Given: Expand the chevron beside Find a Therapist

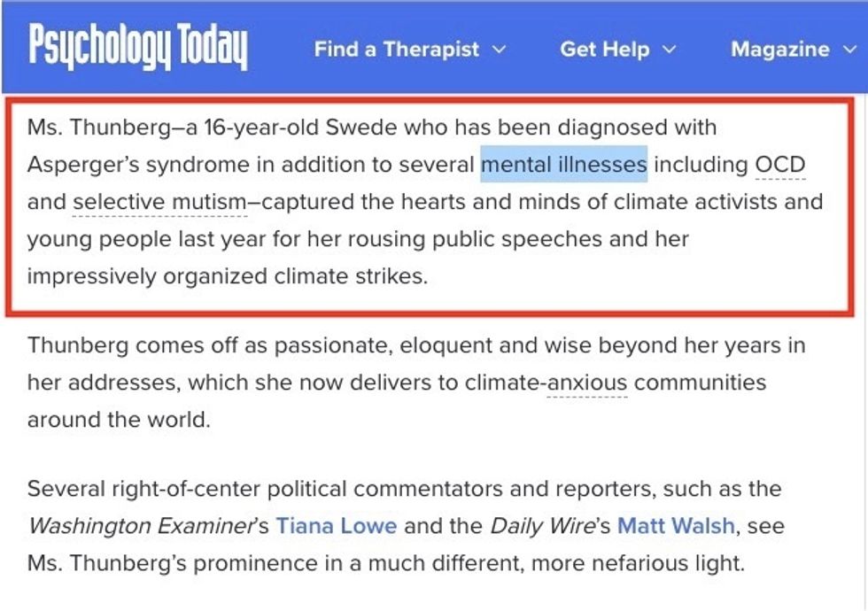Looking at the screenshot, I should 499,50.
